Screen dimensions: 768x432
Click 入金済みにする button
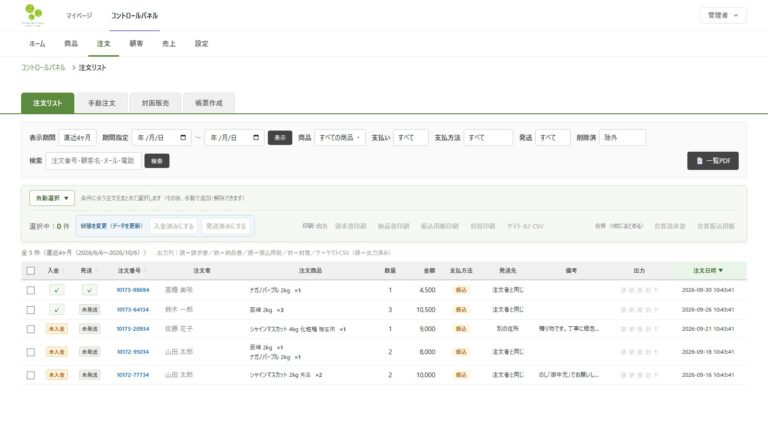click(x=174, y=226)
